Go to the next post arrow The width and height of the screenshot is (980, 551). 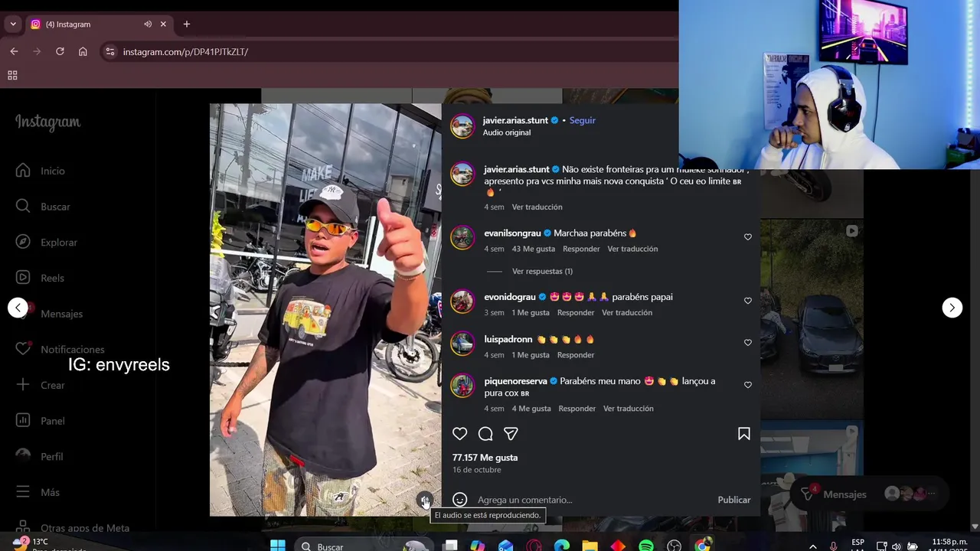[x=952, y=308]
